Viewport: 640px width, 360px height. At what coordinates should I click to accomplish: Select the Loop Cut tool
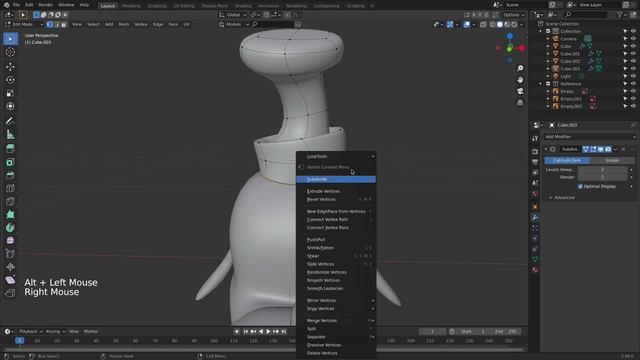tap(10, 189)
